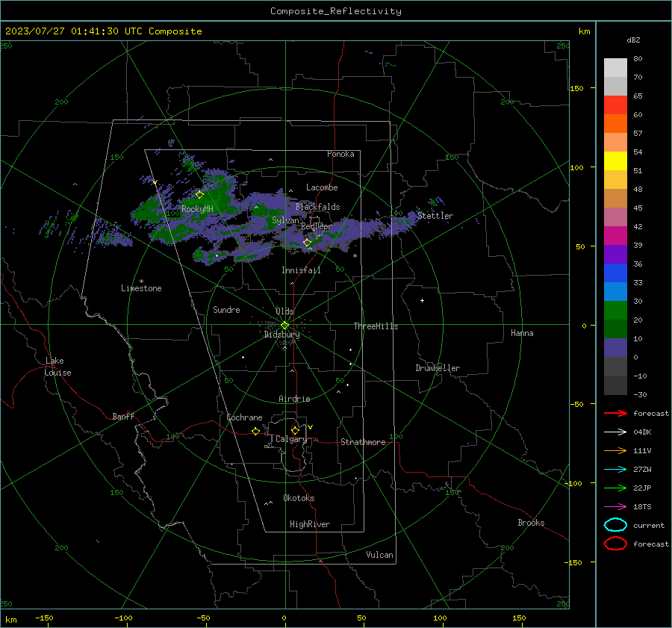The height and width of the screenshot is (628, 672).
Task: Click the radar center marker at Didsbury
Action: 285,326
